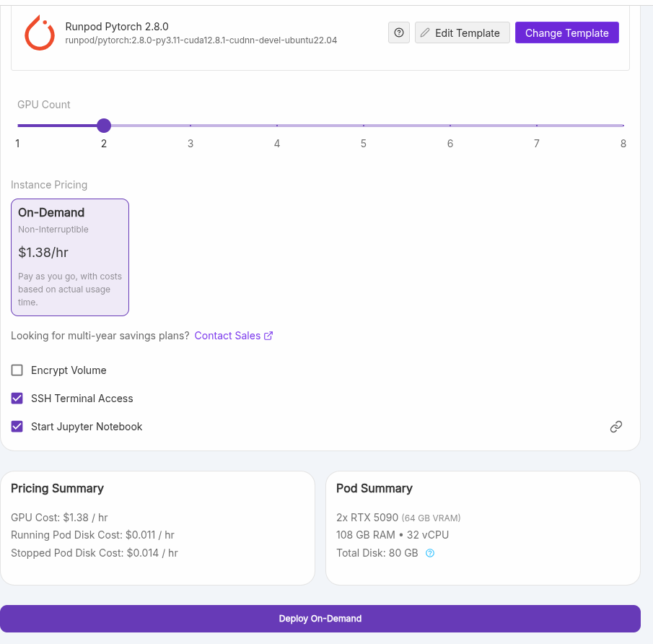Click the Runpod Pytorch 2.8.0 template name
653x644 pixels.
click(x=117, y=27)
